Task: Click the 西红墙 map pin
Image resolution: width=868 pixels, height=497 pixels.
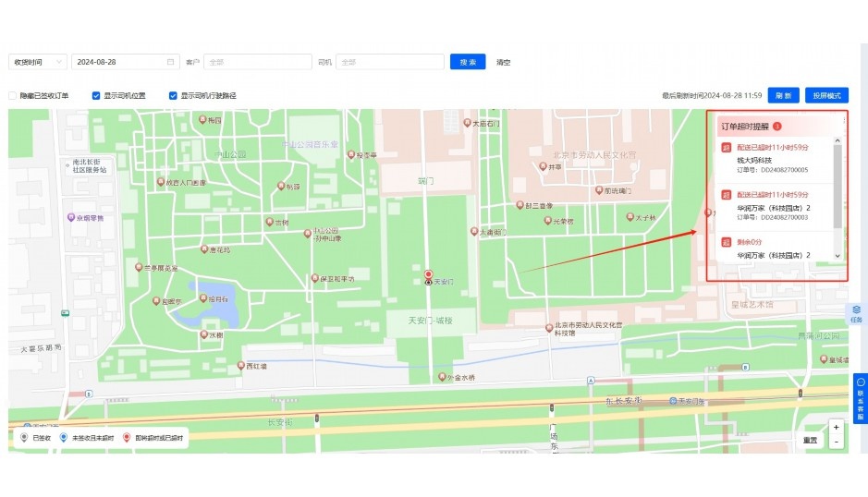Action: click(x=241, y=366)
